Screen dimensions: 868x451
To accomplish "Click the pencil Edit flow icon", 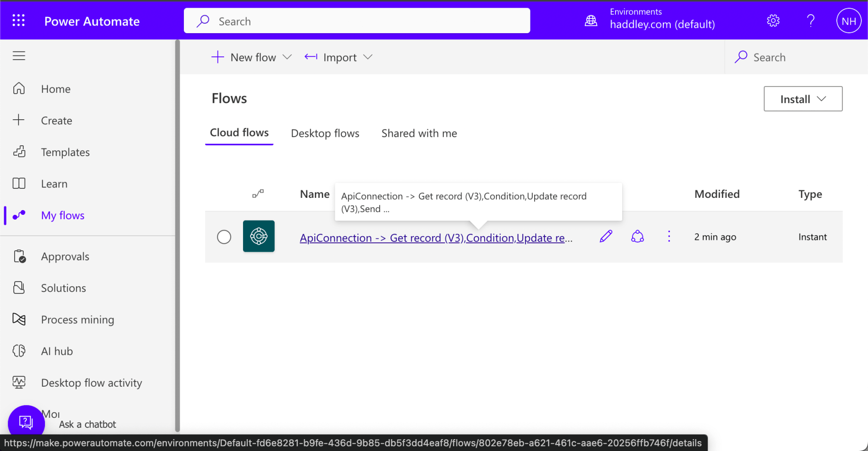I will (x=606, y=236).
